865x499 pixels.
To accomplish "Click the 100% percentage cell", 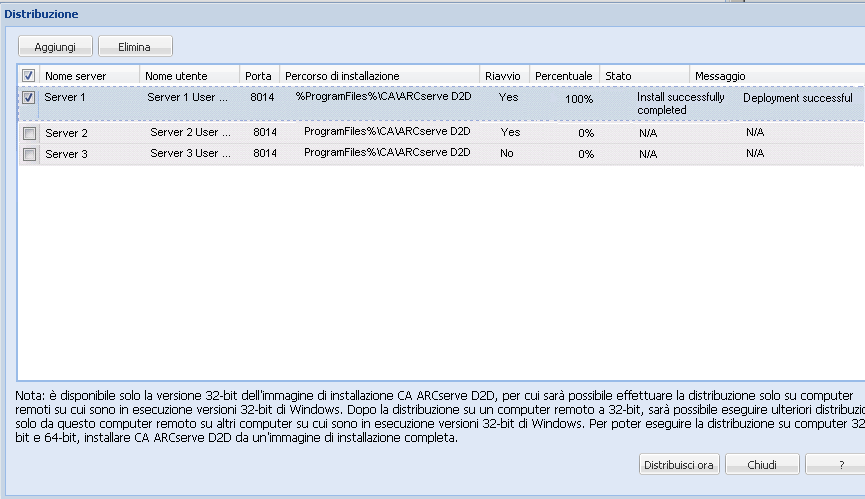I will point(579,99).
